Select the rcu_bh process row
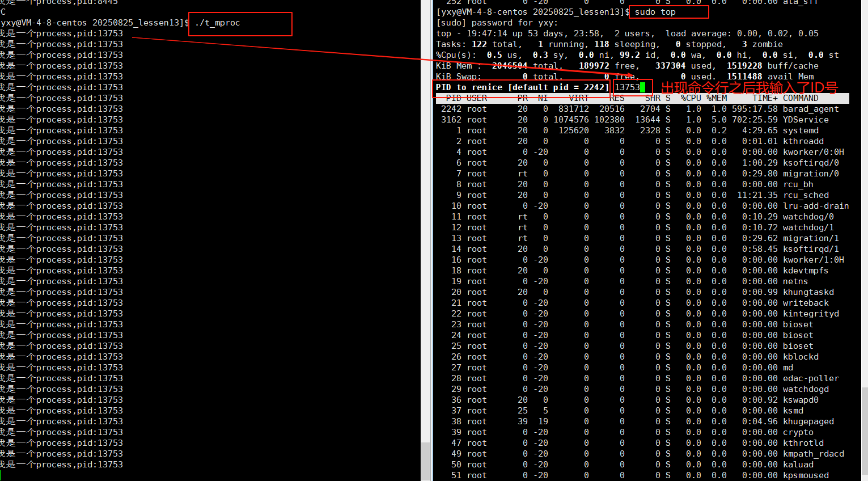 point(642,184)
